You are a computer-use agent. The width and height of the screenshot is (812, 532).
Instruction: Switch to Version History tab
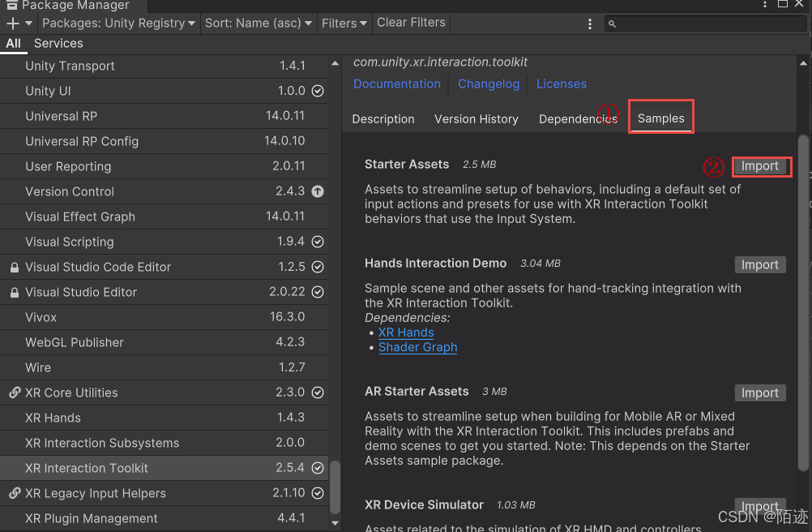tap(476, 119)
